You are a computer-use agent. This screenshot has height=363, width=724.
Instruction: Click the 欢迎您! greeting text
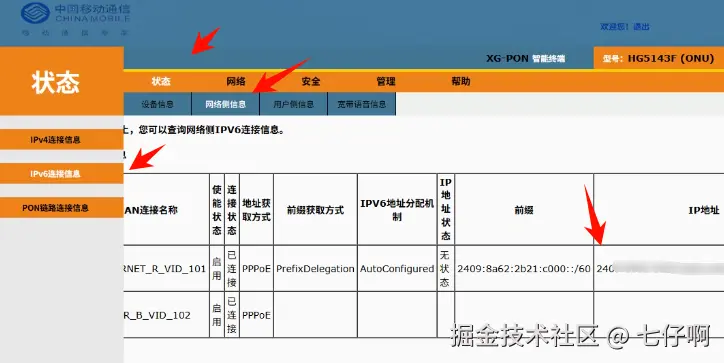tap(614, 27)
